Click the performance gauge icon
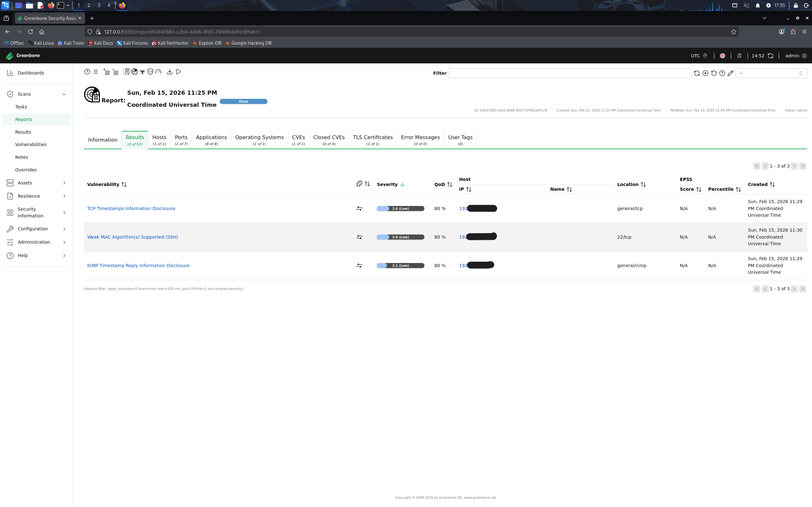 click(158, 72)
